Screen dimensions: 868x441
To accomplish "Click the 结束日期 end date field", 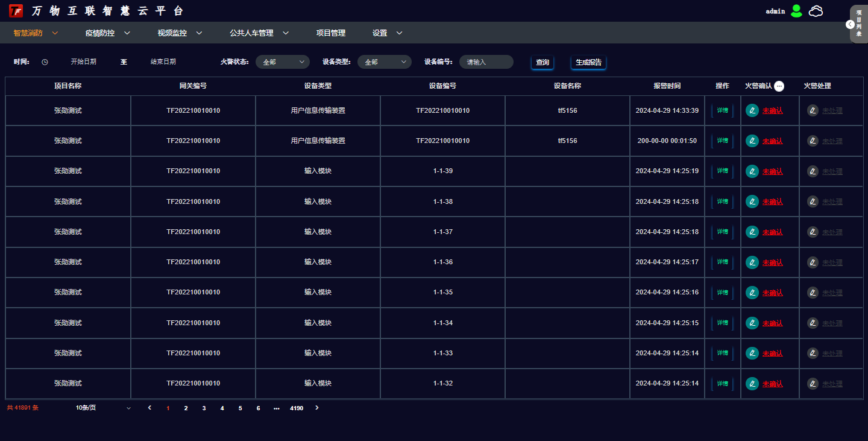I will 163,62.
